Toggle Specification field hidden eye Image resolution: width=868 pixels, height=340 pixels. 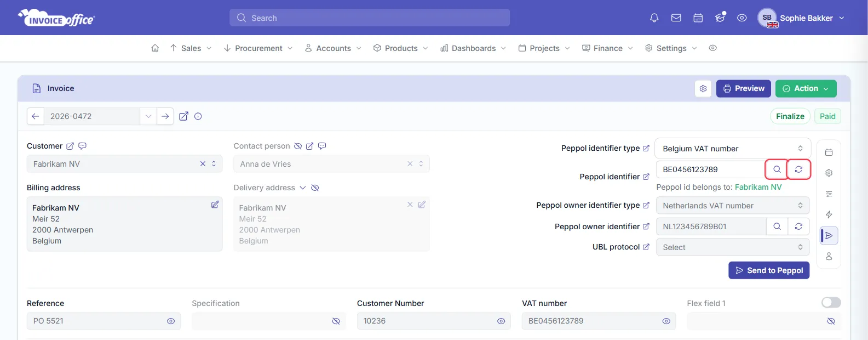336,321
